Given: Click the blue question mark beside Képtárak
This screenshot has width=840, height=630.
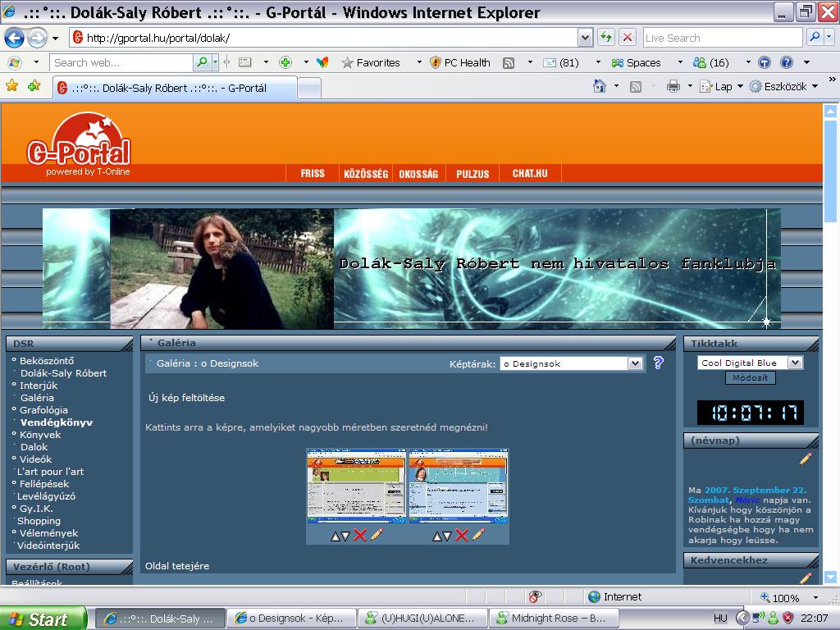Looking at the screenshot, I should tap(659, 363).
